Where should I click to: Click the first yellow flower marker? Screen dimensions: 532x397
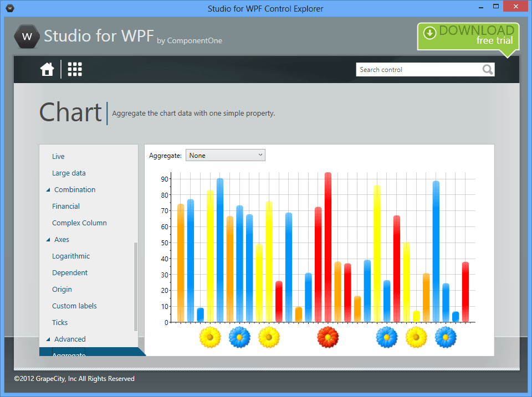210,337
